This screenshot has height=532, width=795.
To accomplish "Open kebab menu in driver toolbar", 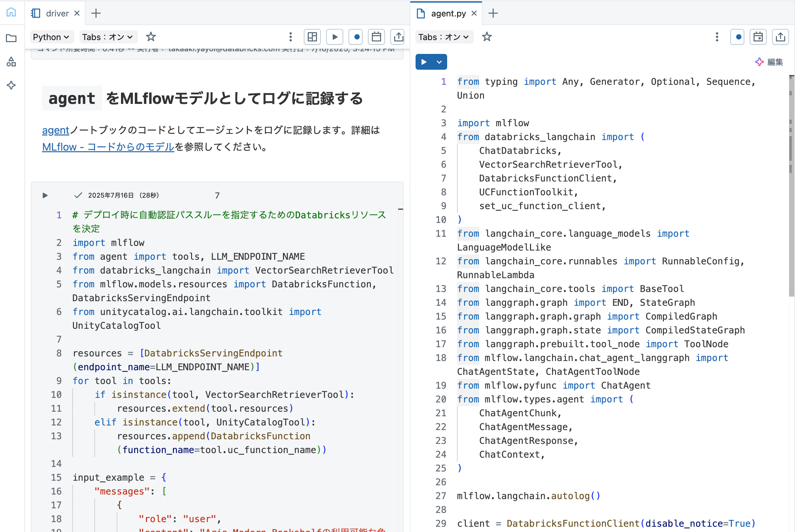I will point(290,36).
